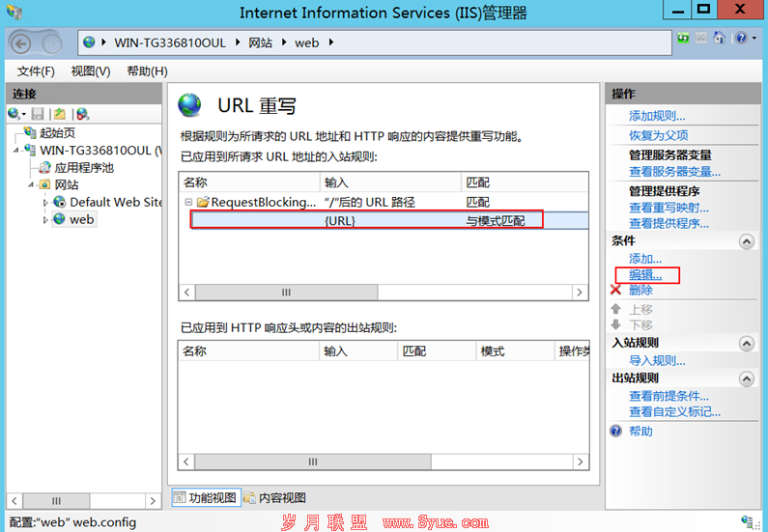768x532 pixels.
Task: Click inbound rules 匹配 column header
Action: click(x=525, y=182)
